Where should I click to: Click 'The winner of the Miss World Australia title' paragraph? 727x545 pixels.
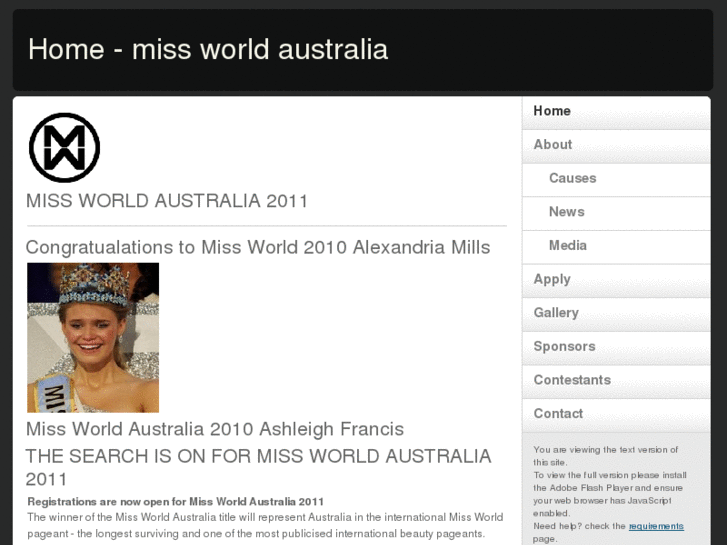[x=265, y=525]
